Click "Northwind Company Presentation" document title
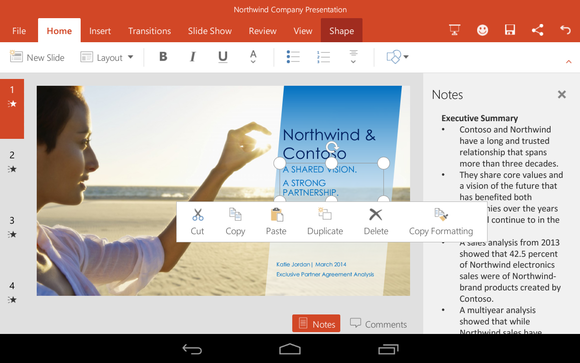580x363 pixels. click(290, 10)
